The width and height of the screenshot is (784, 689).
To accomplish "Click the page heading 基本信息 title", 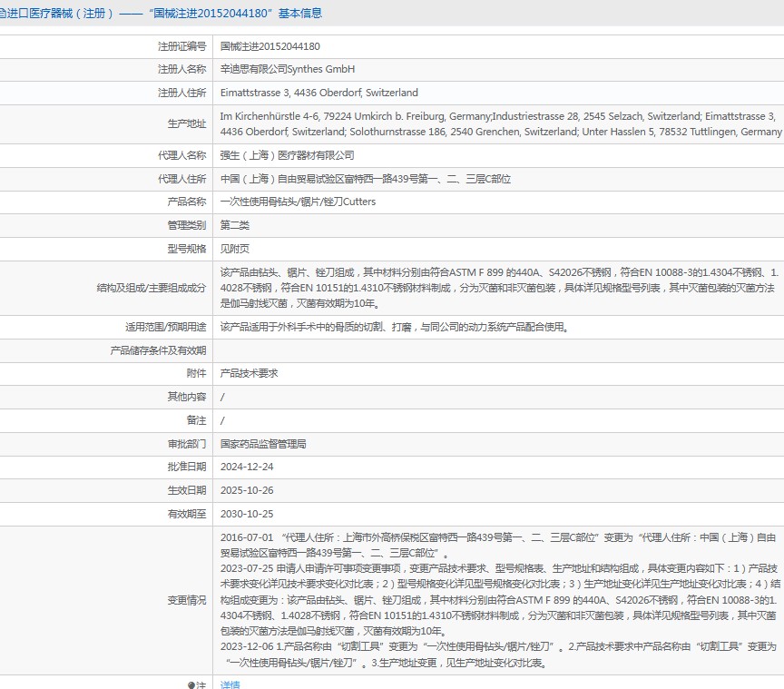I will point(300,14).
